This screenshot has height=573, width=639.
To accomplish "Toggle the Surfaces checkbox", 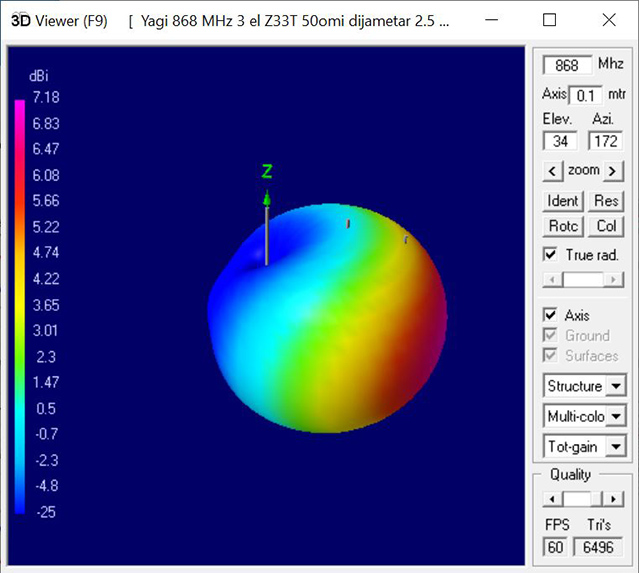I will coord(549,355).
